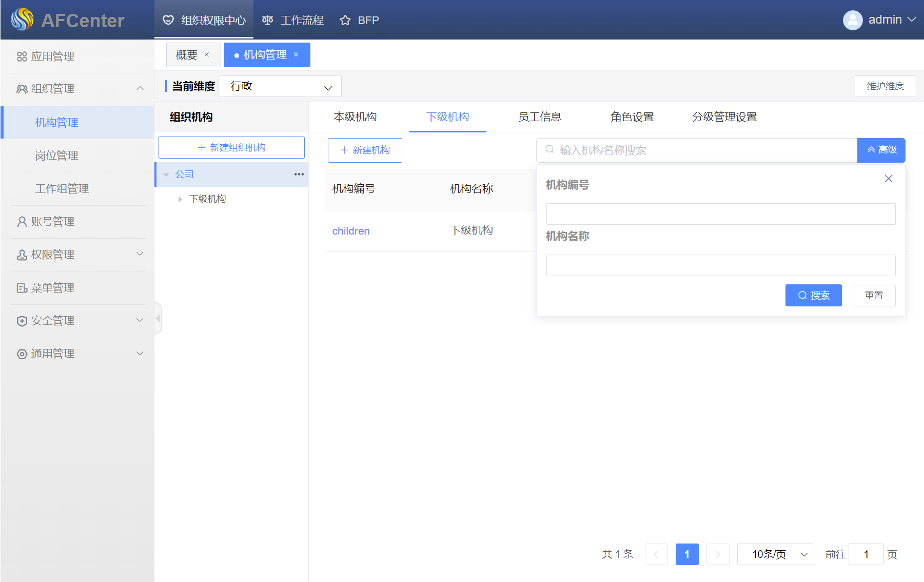Viewport: 924px width, 582px height.
Task: Expand the 下级机构 tree node arrow
Action: click(180, 199)
